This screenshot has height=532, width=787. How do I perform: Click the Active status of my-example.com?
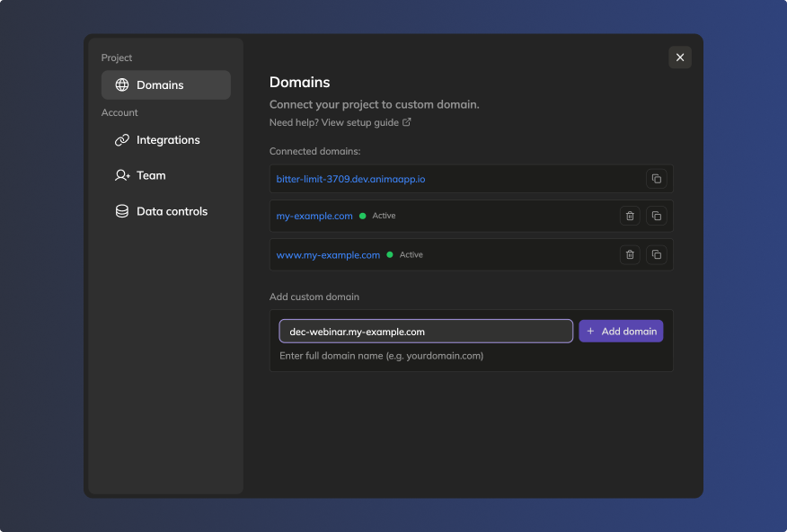378,216
